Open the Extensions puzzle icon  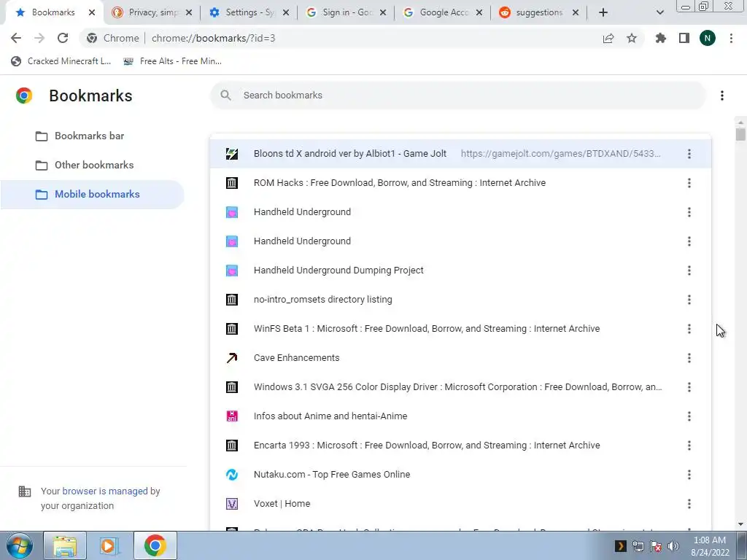tap(661, 38)
